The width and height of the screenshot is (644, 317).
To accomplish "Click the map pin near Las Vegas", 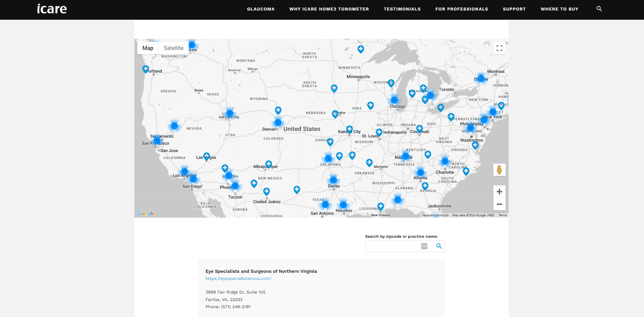I will point(206,156).
